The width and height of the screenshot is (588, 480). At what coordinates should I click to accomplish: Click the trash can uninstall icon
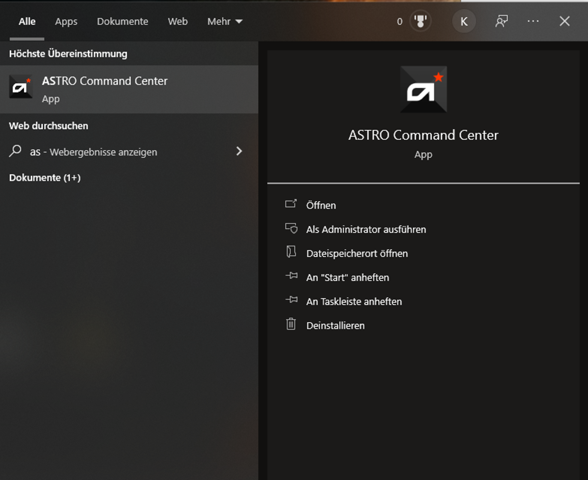(x=291, y=324)
